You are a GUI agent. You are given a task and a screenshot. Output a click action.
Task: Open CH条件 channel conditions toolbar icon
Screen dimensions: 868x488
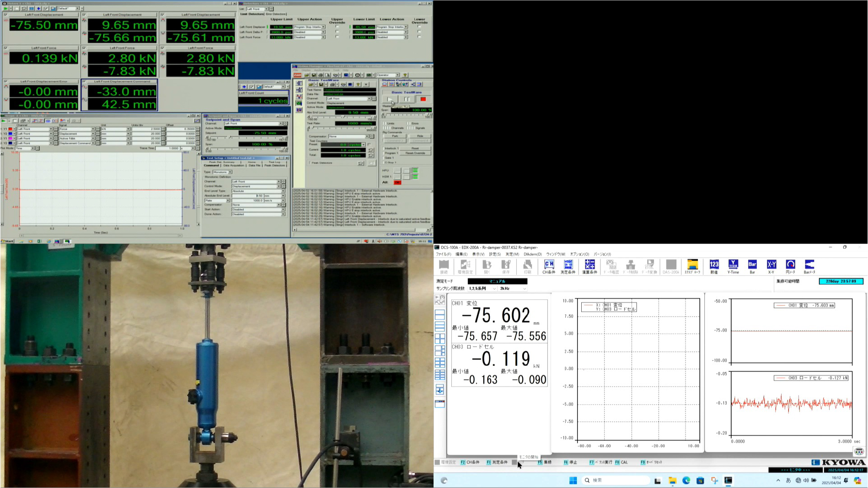549,266
